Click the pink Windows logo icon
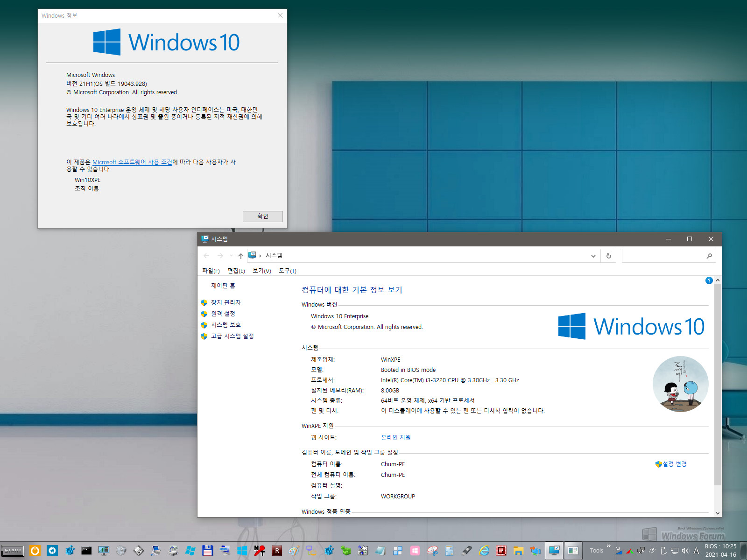Image resolution: width=747 pixels, height=560 pixels. point(415,551)
